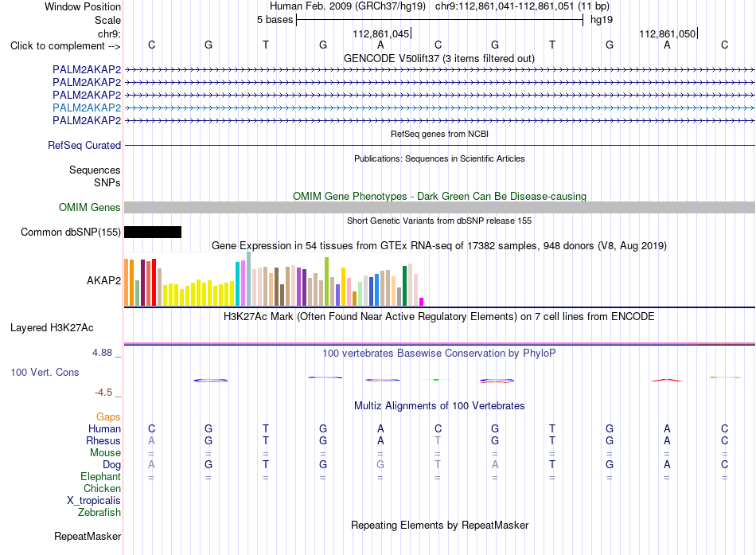Click the OMIM Genes side label
Viewport: 756px width, 555px height.
tap(90, 208)
